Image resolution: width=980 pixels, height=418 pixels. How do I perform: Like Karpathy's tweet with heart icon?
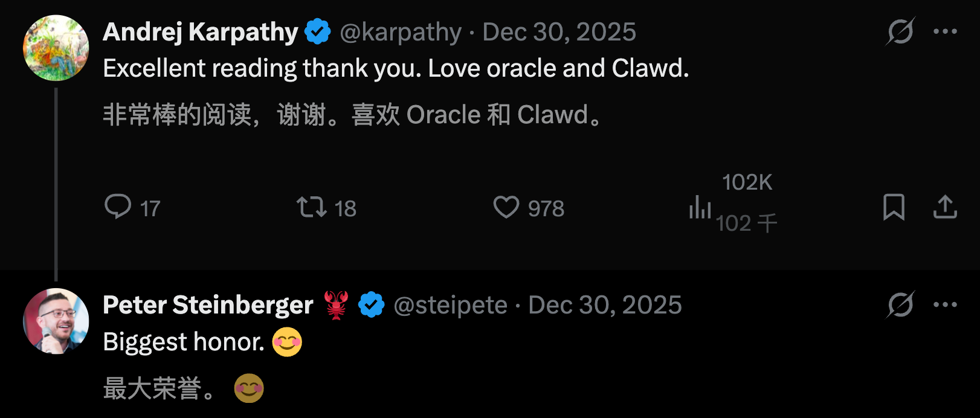point(506,207)
